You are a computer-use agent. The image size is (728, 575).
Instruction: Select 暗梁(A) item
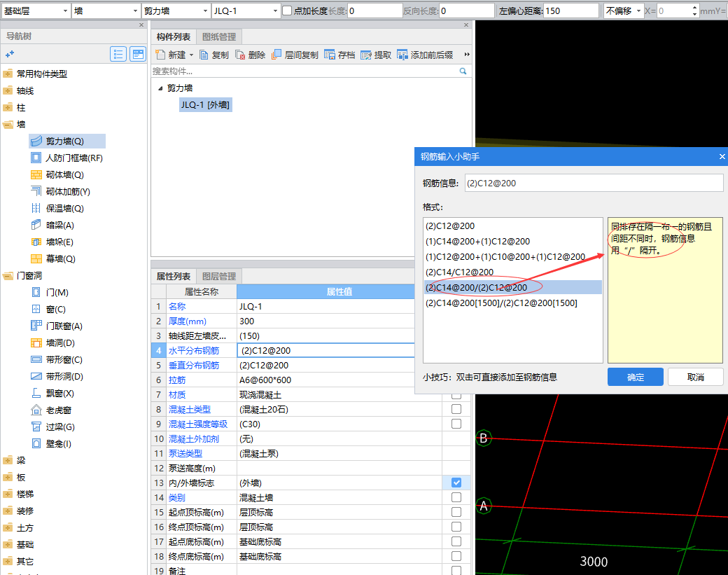[x=52, y=226]
